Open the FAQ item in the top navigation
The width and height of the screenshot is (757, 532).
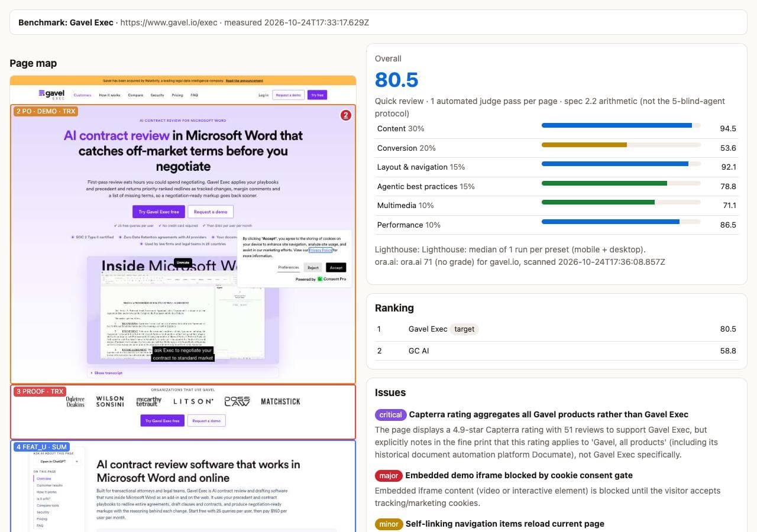pyautogui.click(x=194, y=95)
